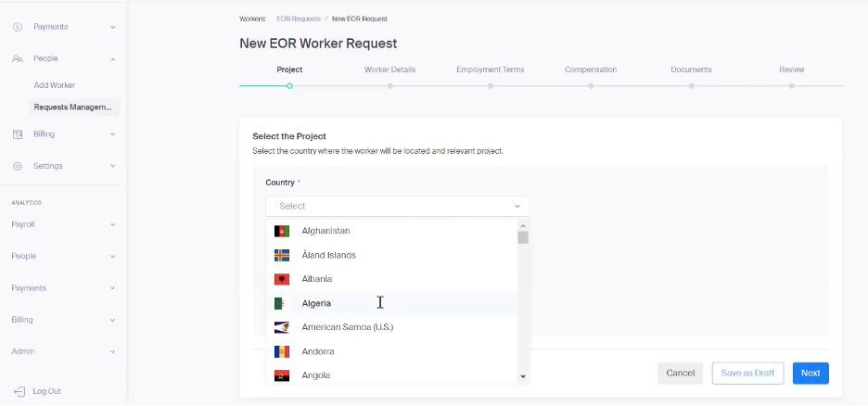Click the Algeria flag icon

tap(282, 303)
